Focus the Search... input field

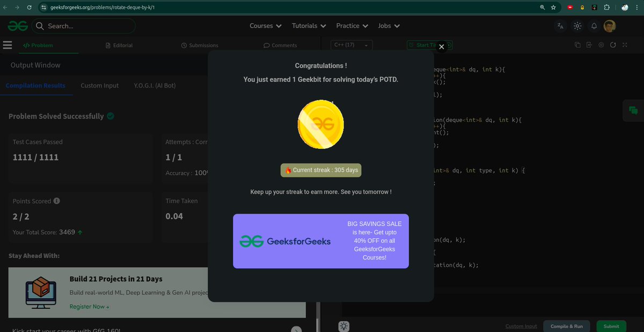(83, 26)
